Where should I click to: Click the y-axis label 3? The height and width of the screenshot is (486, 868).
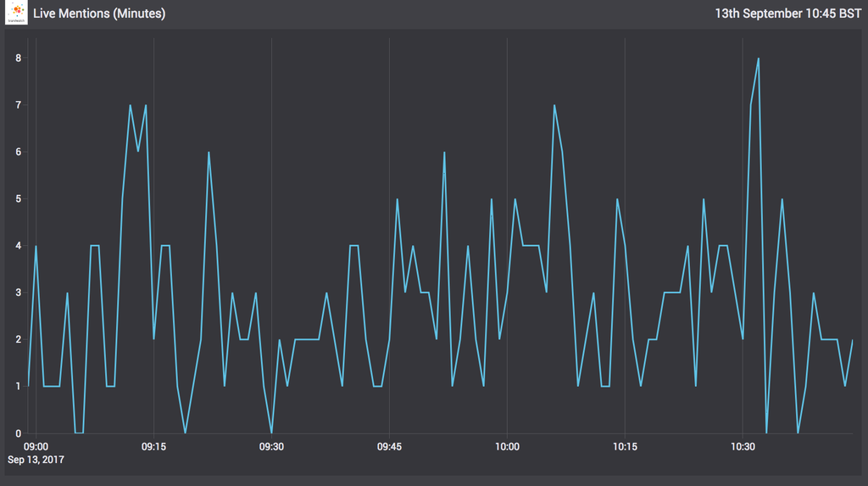17,293
